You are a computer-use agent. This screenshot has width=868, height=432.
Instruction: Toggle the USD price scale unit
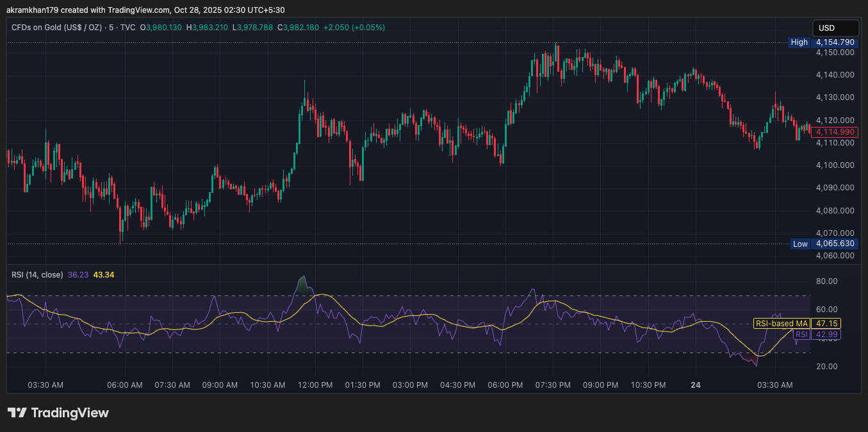[x=835, y=28]
